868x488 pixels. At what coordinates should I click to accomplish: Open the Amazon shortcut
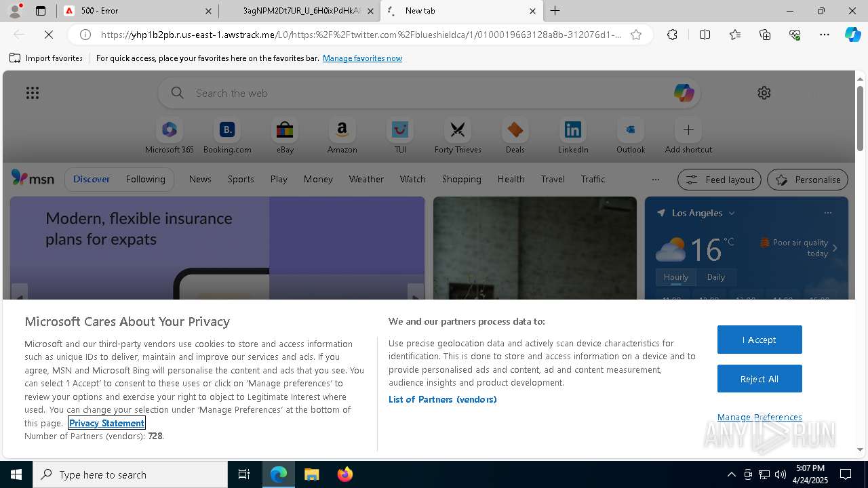tap(342, 136)
